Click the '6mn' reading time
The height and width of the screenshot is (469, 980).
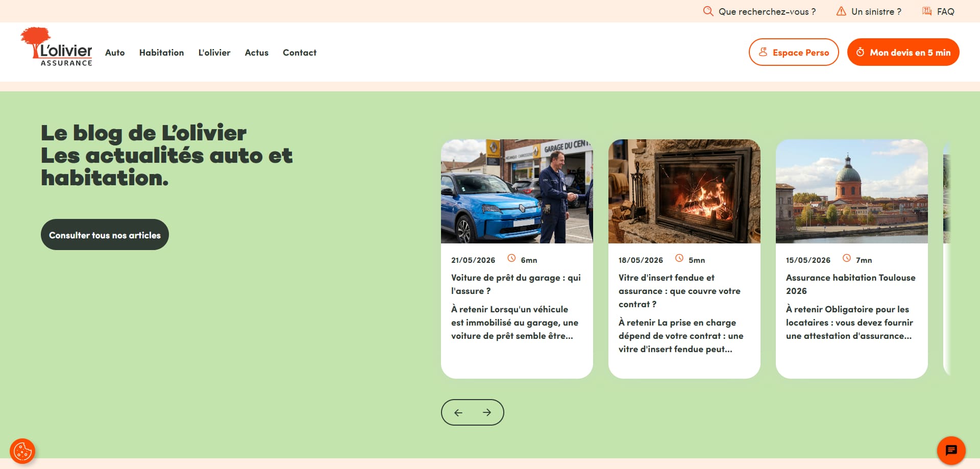[529, 260]
